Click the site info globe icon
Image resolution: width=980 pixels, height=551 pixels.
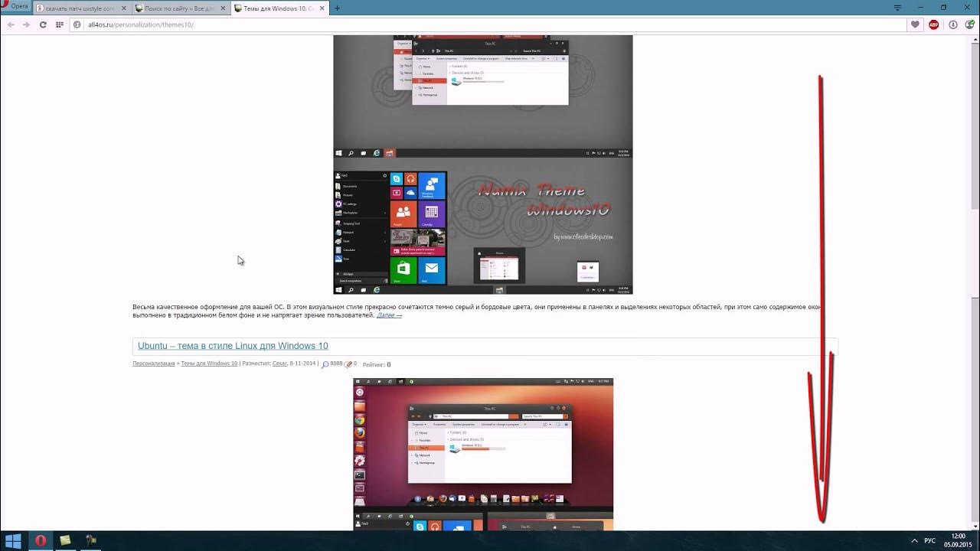click(78, 24)
